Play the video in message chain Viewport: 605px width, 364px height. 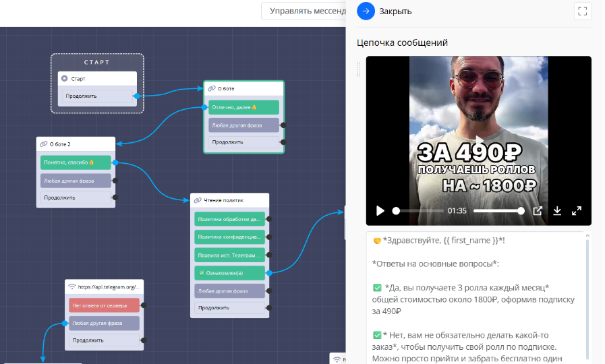point(380,211)
